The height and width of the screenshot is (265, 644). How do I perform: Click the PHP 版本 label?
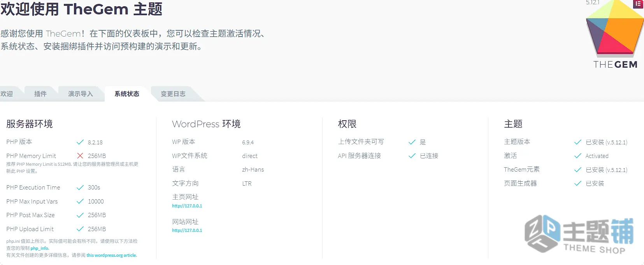(19, 142)
